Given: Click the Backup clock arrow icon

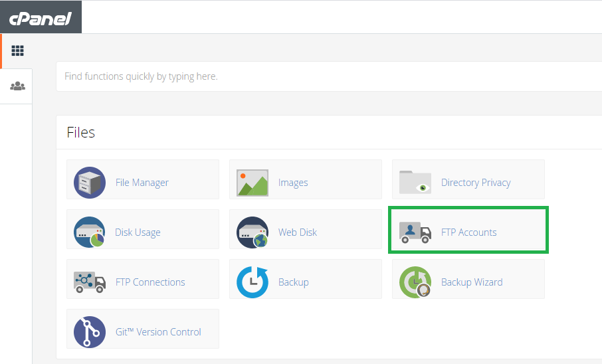Looking at the screenshot, I should [252, 282].
